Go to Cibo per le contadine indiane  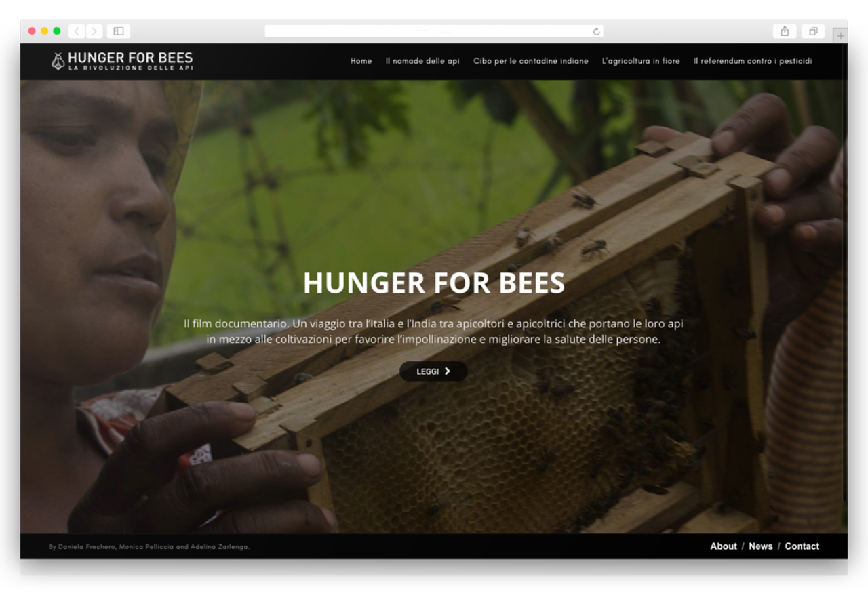tap(531, 61)
